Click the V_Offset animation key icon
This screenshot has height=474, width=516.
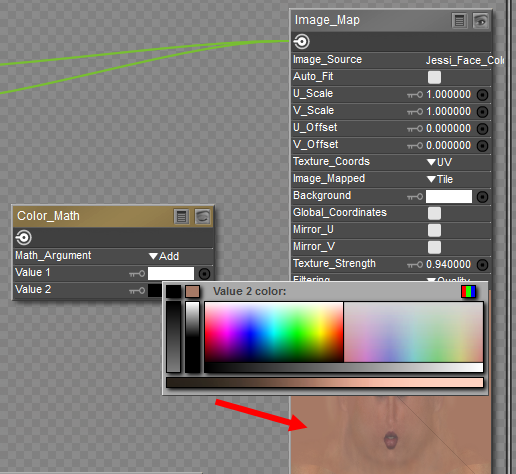(415, 146)
